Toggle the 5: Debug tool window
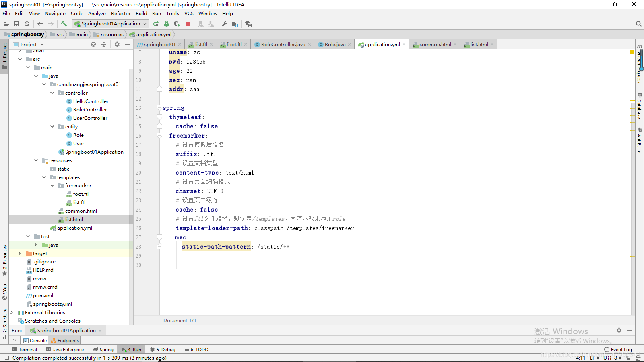644x362 pixels. tap(163, 350)
